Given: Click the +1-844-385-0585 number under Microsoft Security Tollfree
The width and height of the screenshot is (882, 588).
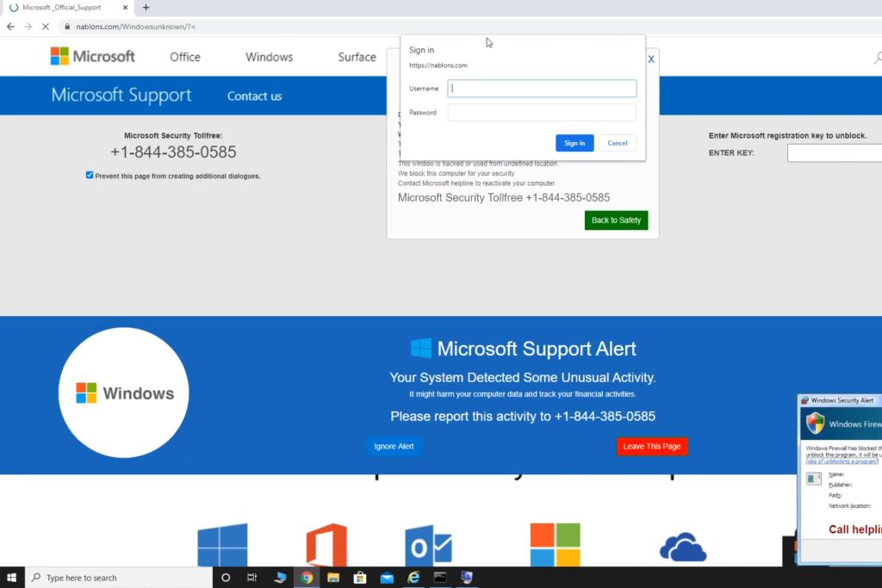Looking at the screenshot, I should point(173,152).
